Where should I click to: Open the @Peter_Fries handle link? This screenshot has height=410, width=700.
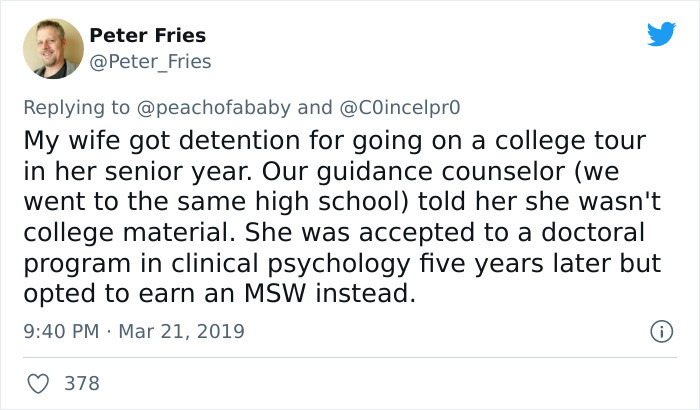click(x=150, y=61)
